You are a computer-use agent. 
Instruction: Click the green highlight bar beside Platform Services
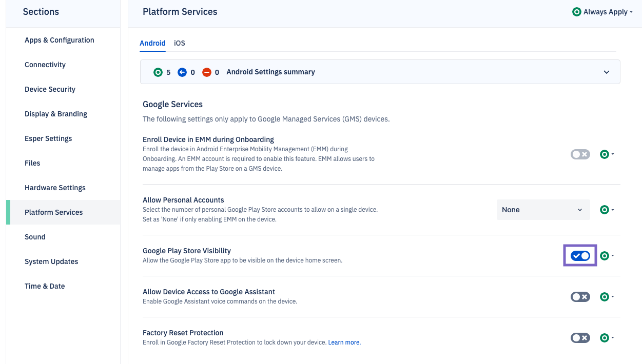click(x=7, y=212)
